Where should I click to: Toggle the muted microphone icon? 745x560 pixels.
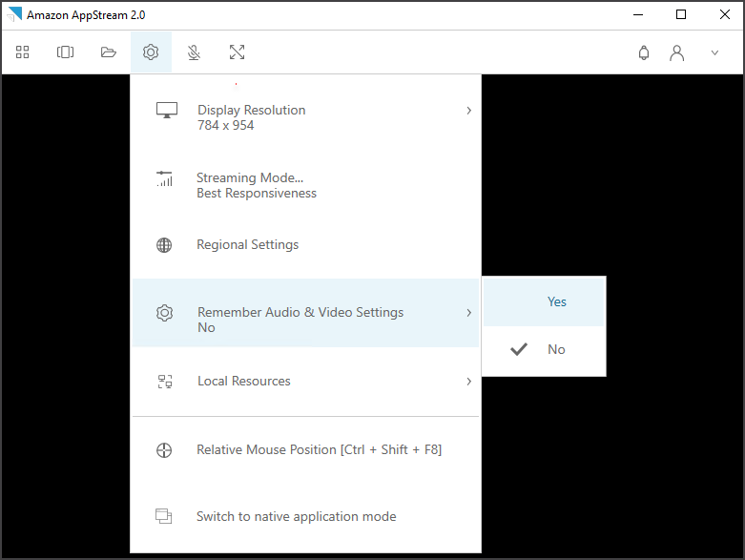(x=194, y=52)
